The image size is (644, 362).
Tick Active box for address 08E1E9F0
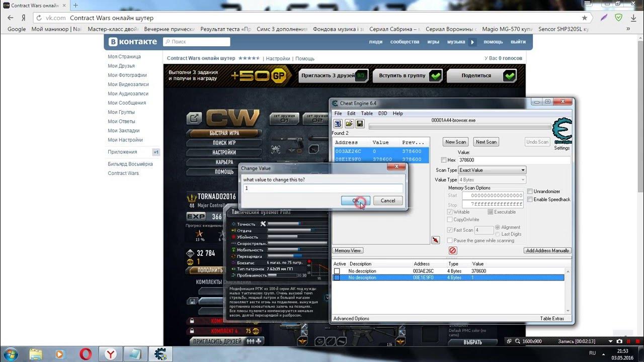pyautogui.click(x=337, y=278)
